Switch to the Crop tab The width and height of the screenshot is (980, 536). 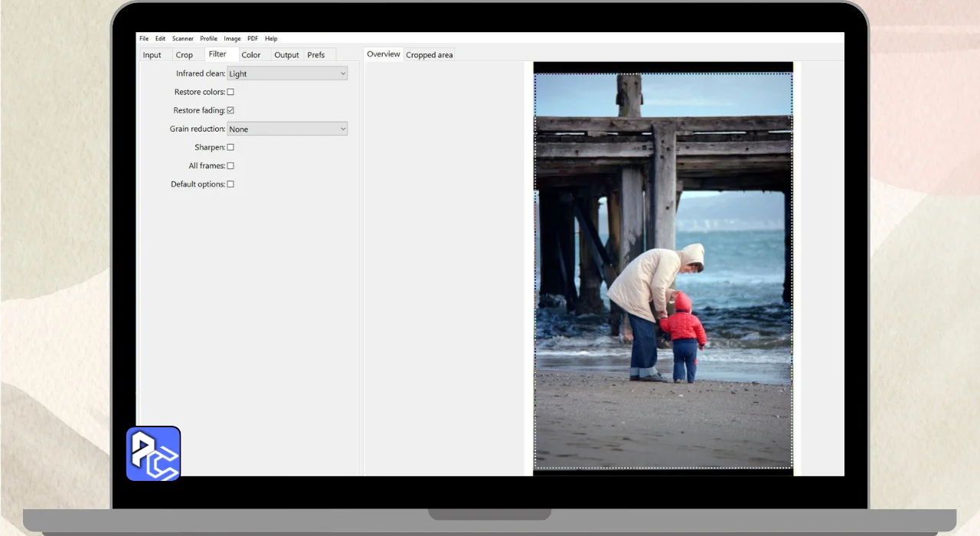pos(185,55)
